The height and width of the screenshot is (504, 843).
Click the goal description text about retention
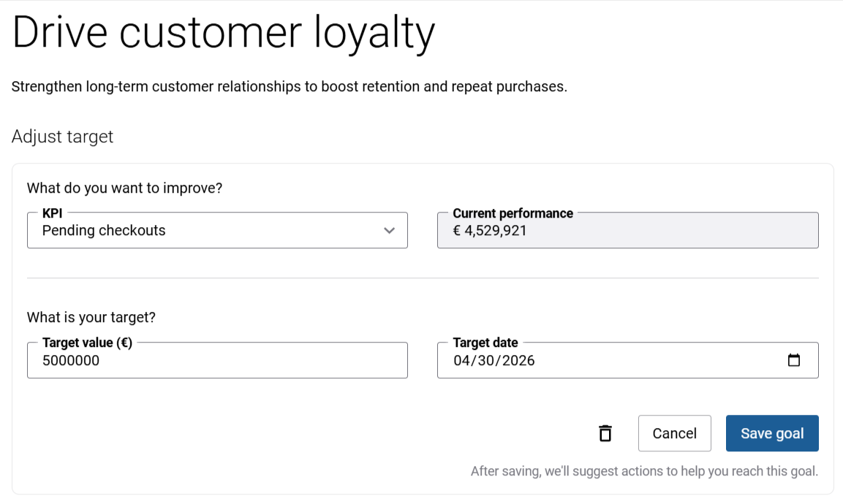point(289,87)
